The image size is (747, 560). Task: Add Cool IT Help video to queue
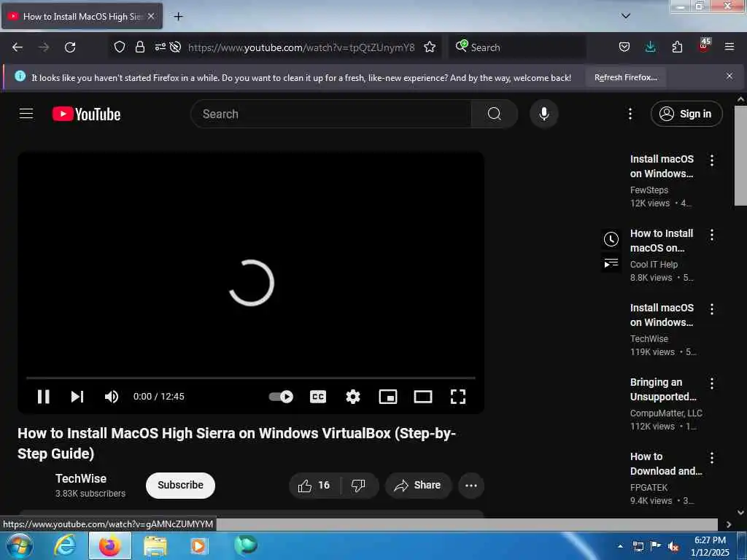coord(611,263)
